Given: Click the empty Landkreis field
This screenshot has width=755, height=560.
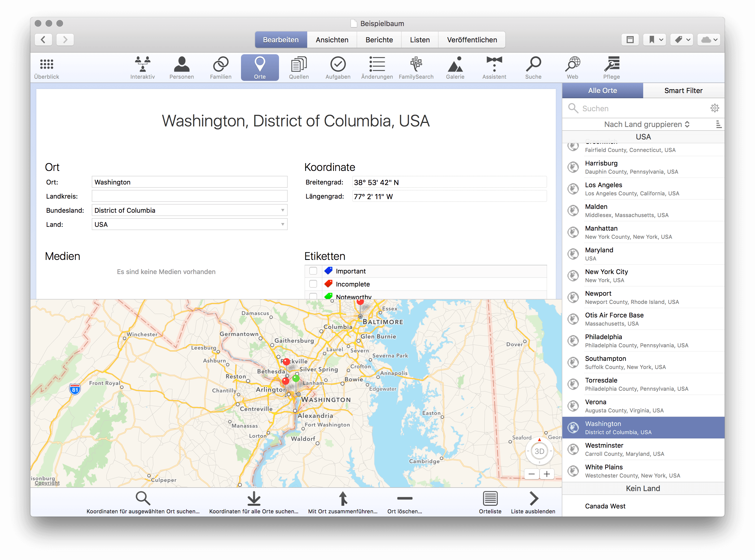Looking at the screenshot, I should 189,196.
